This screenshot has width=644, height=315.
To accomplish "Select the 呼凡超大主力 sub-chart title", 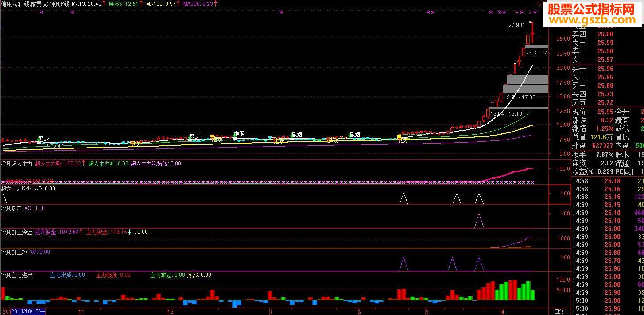I will pos(16,163).
